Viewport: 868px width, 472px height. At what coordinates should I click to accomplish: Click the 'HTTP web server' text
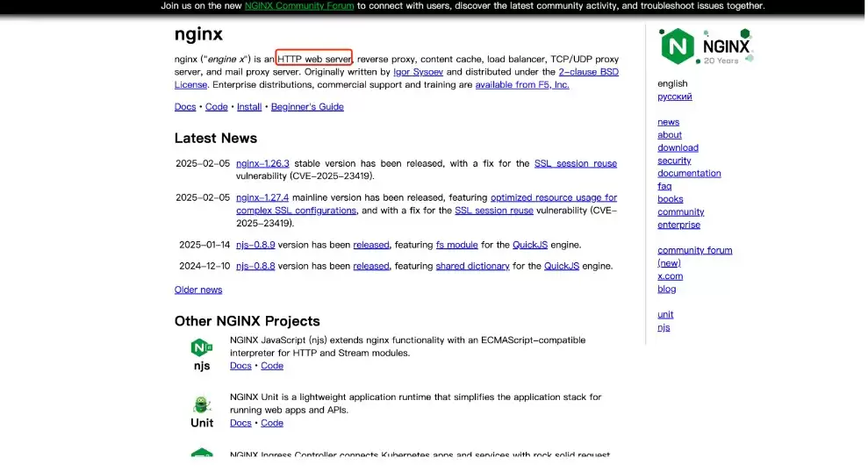click(314, 59)
